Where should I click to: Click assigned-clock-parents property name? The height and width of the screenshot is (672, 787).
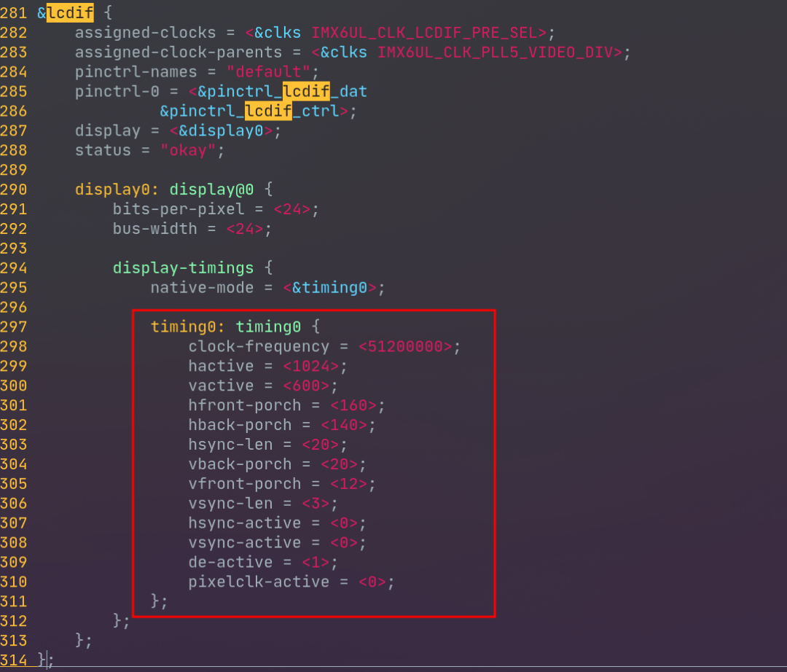tap(179, 52)
